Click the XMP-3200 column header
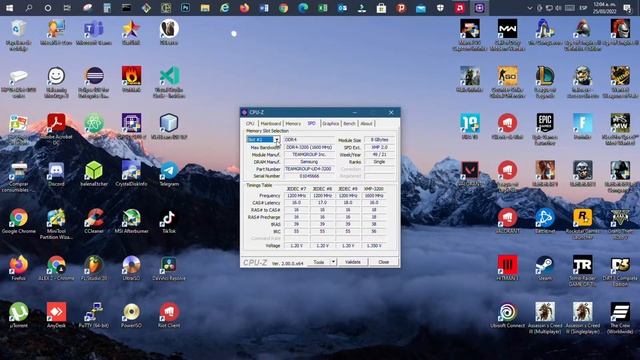The height and width of the screenshot is (360, 640). coord(373,189)
